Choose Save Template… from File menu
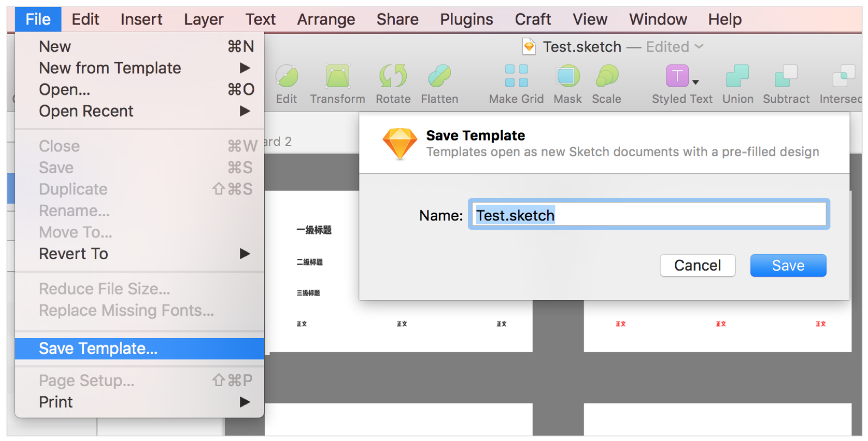The height and width of the screenshot is (441, 868). coord(98,348)
